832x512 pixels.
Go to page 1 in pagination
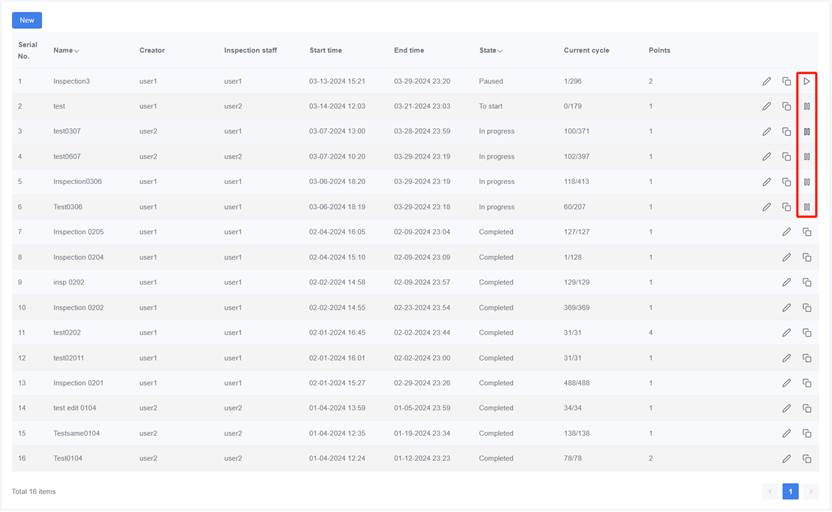coord(790,491)
